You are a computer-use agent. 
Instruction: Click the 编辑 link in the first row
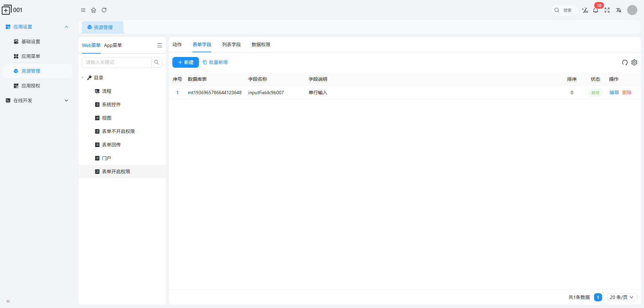[614, 93]
